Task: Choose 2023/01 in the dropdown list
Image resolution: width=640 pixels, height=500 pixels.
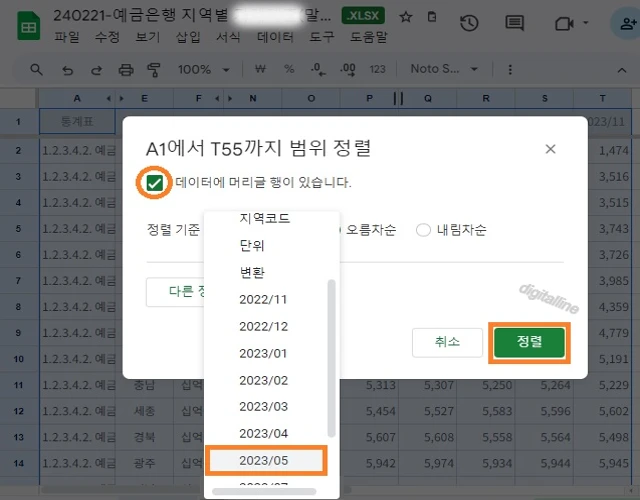Action: tap(265, 353)
